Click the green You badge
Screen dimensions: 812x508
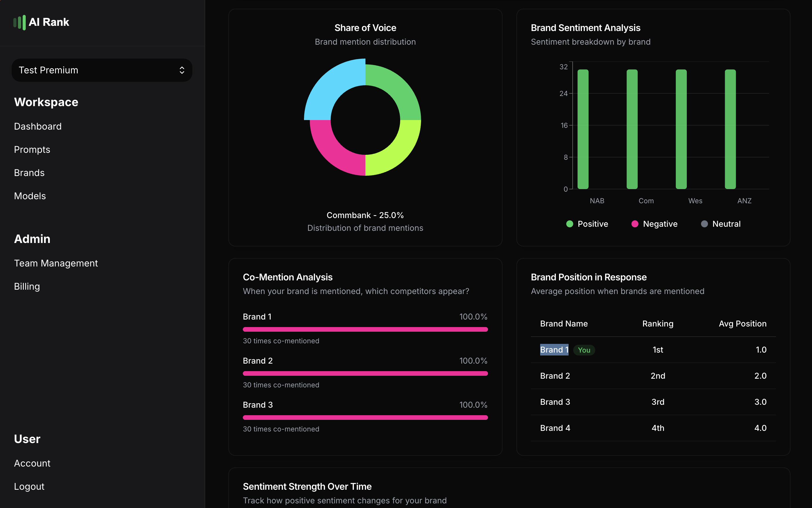(584, 350)
